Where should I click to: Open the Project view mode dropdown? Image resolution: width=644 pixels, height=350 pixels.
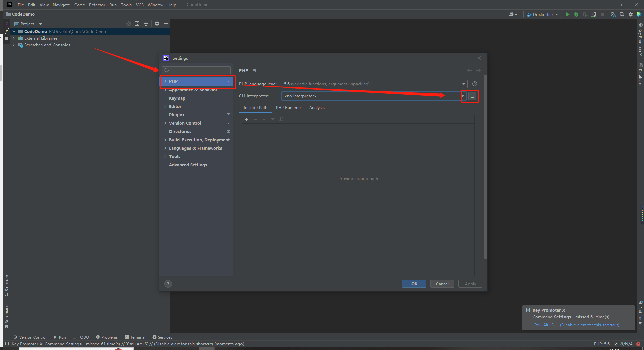(x=41, y=24)
